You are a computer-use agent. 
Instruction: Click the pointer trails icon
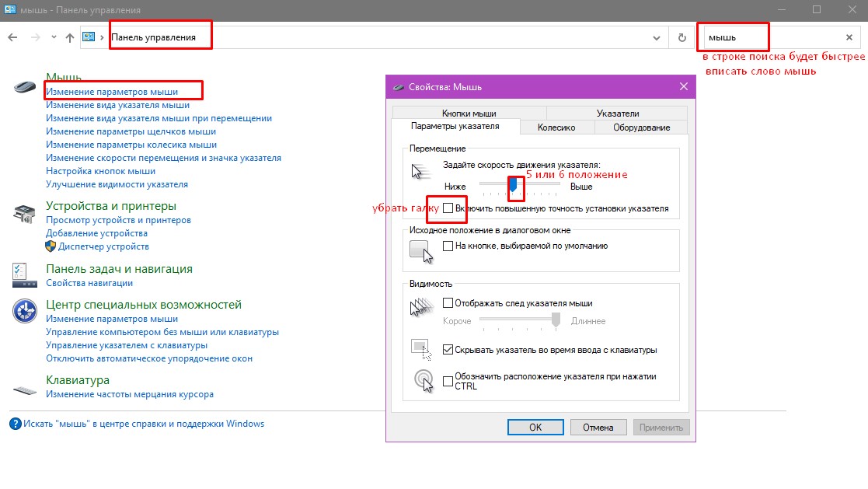421,307
